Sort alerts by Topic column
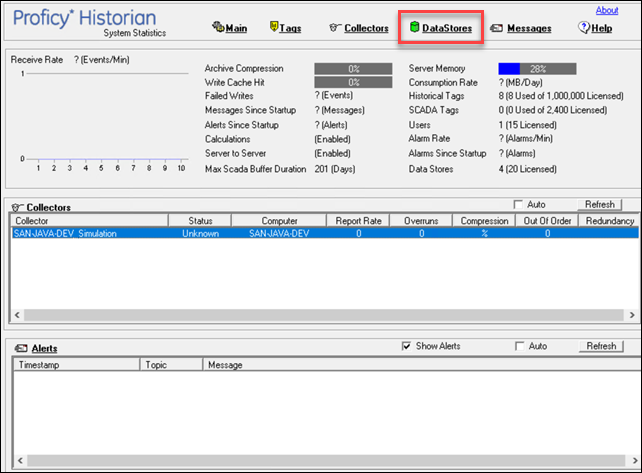The width and height of the screenshot is (642, 473). 172,365
